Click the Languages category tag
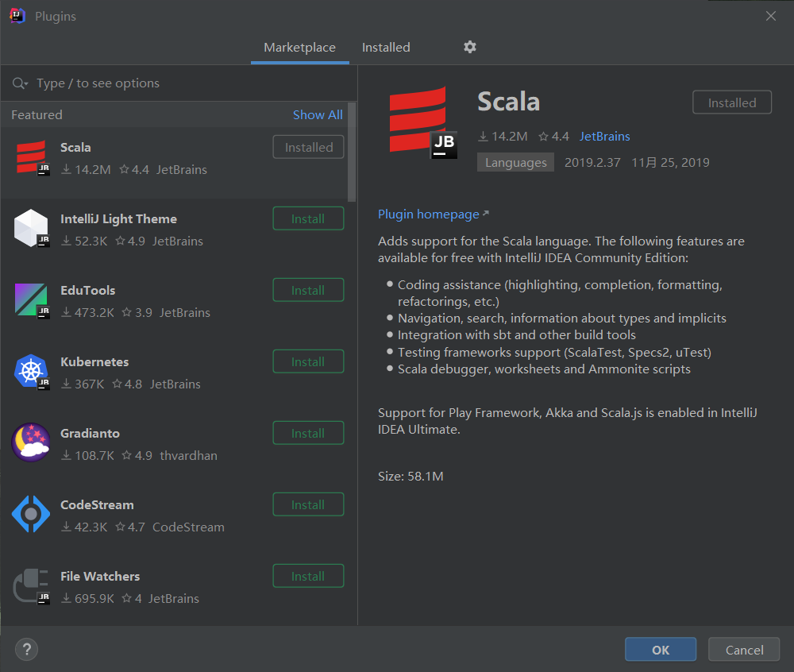Viewport: 794px width, 672px height. pyautogui.click(x=515, y=163)
